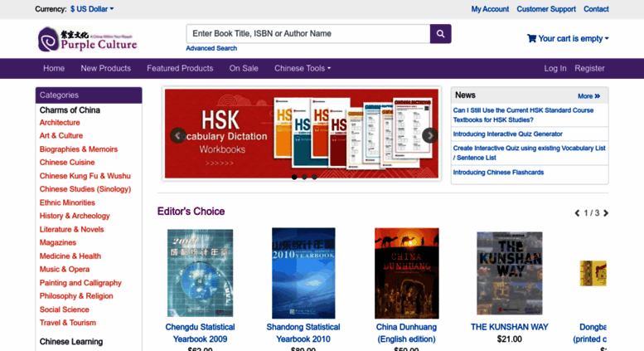Click the magnifying glass search button
644x351 pixels.
(x=440, y=34)
